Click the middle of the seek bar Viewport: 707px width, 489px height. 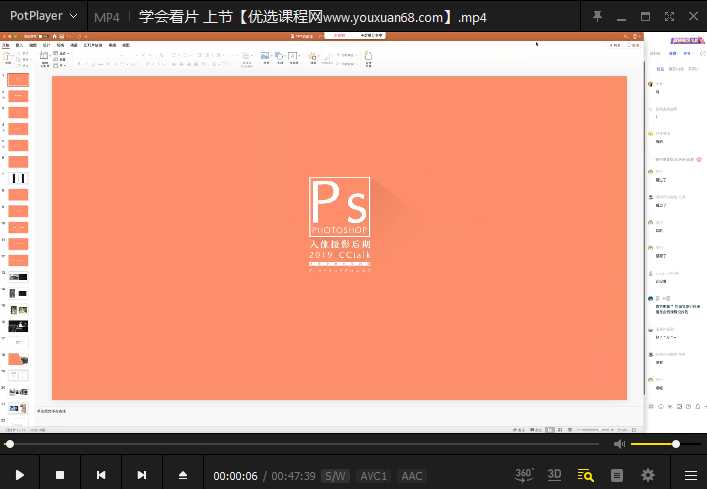click(x=302, y=444)
